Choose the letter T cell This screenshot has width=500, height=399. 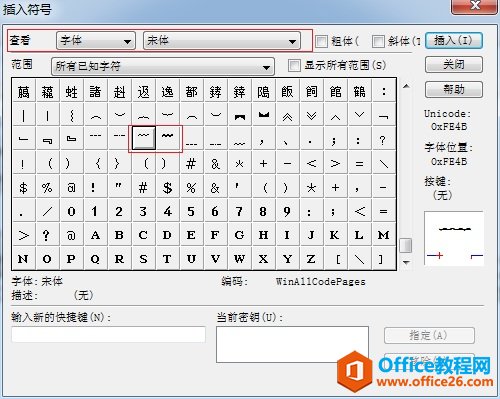(x=168, y=258)
